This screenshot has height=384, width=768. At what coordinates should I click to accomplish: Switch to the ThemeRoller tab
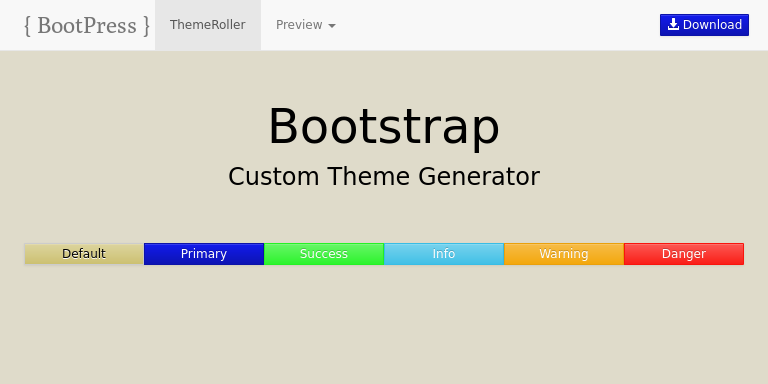[x=208, y=25]
